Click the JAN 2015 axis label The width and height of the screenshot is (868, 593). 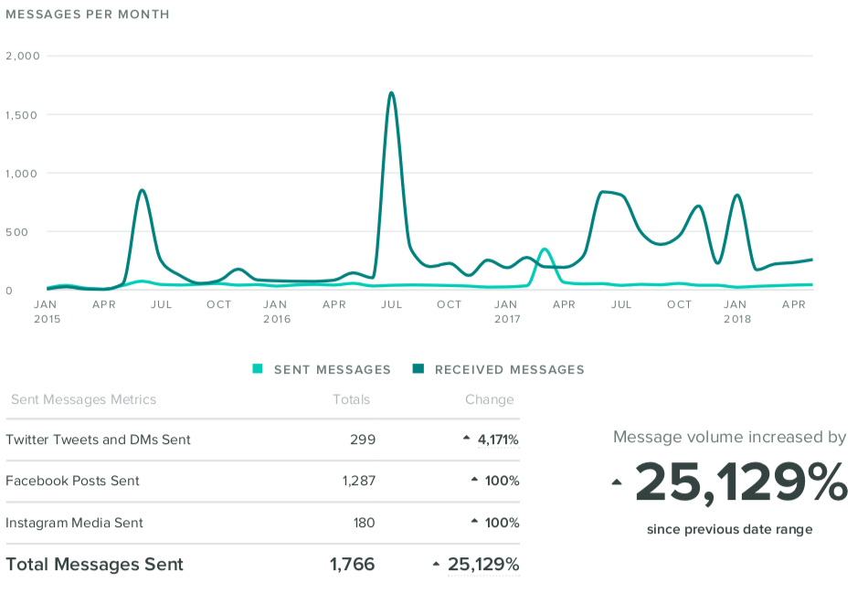coord(46,312)
